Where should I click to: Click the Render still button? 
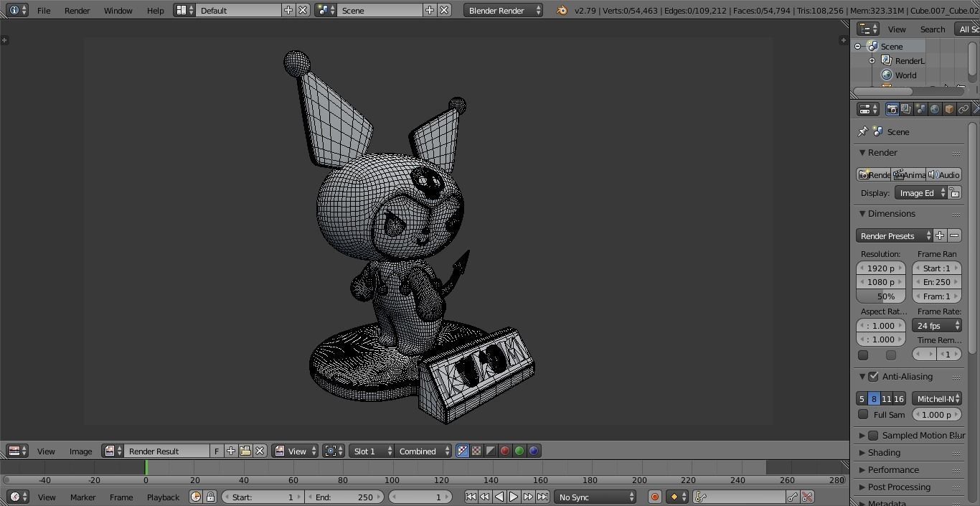point(873,175)
